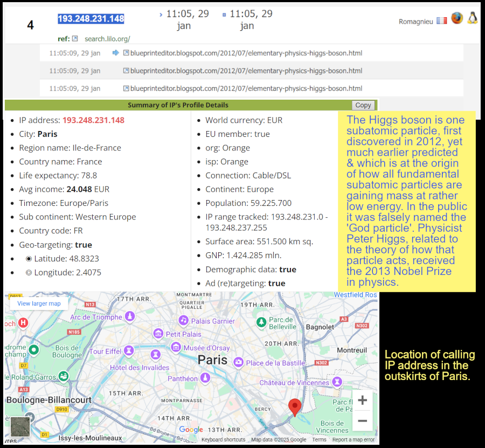Open the second blueprinteditor.blogspot.com higgs-boson link
Image resolution: width=485 pixels, height=448 pixels.
click(246, 71)
